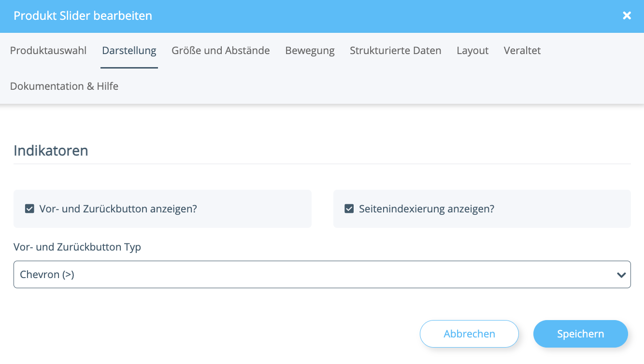Open Dokumentation & Hilfe tab
The height and width of the screenshot is (364, 644).
pyautogui.click(x=64, y=86)
